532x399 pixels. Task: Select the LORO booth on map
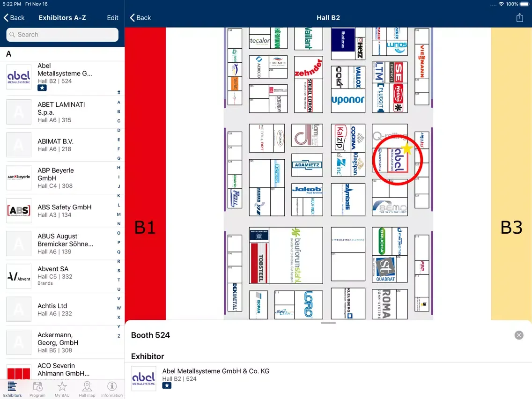point(309,304)
